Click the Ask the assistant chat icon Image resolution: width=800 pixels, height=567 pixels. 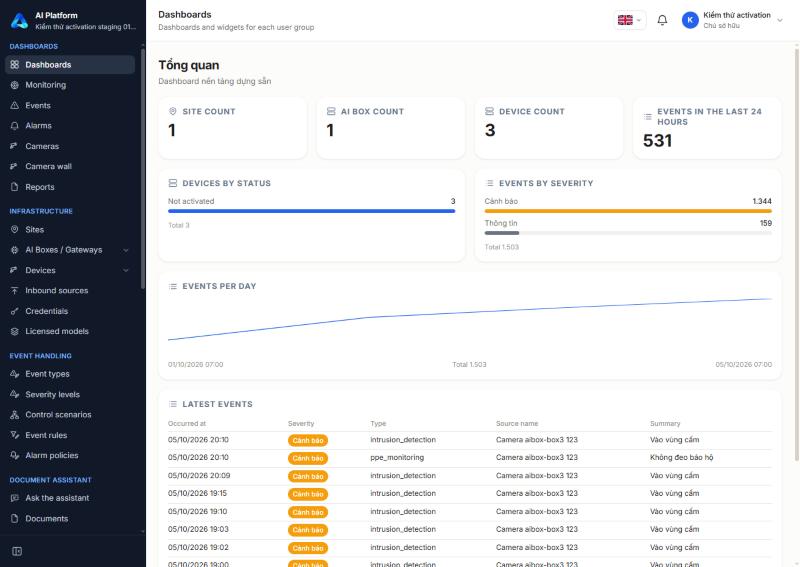(15, 498)
